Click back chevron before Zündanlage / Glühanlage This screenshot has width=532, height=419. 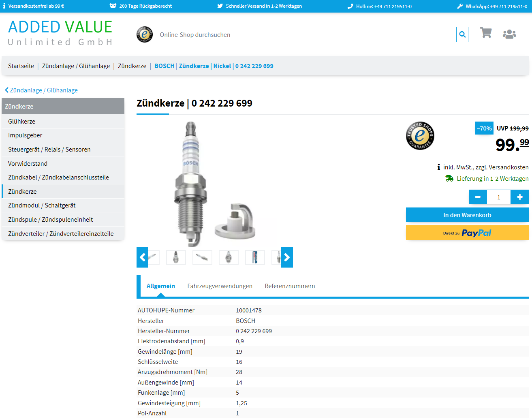tap(6, 90)
